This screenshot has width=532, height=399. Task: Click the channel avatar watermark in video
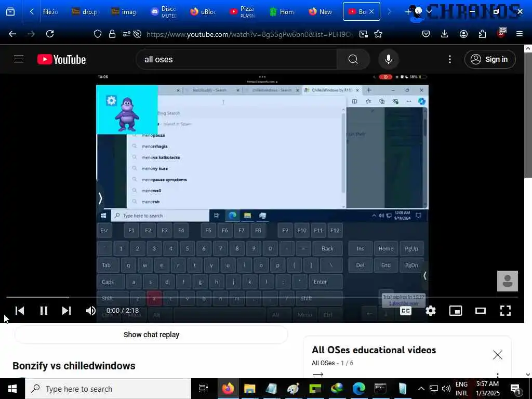(x=508, y=281)
